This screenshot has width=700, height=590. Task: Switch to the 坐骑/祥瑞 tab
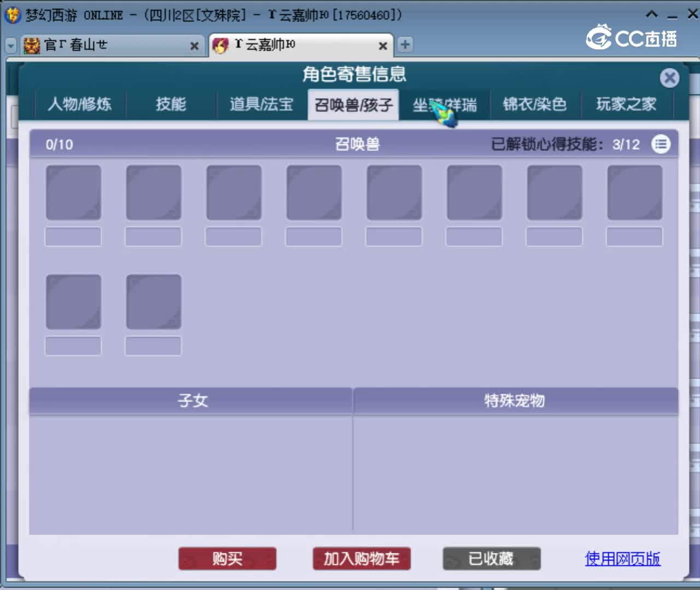[444, 104]
